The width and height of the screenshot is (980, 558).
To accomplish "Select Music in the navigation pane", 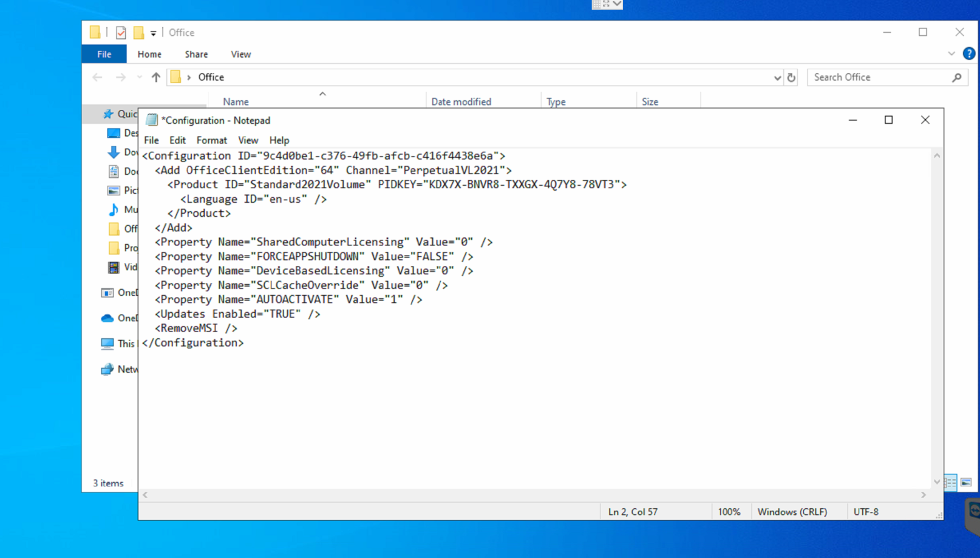I will coord(122,209).
